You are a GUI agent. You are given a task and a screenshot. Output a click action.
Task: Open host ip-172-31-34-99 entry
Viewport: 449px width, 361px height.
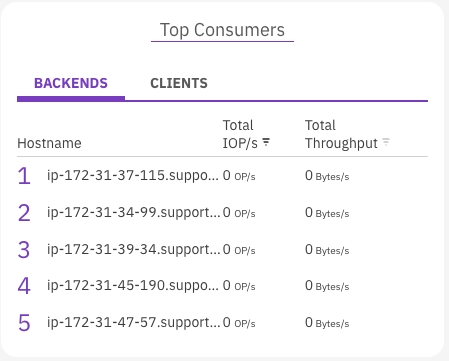(133, 212)
